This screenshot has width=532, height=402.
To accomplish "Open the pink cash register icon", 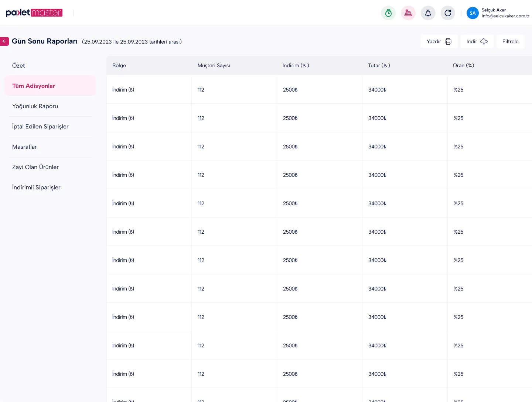I will point(408,13).
